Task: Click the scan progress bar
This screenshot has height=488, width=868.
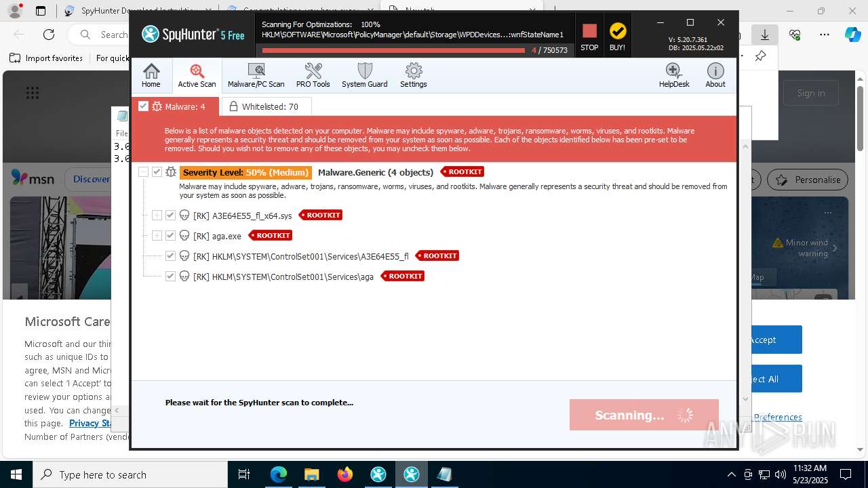Action: (x=393, y=50)
